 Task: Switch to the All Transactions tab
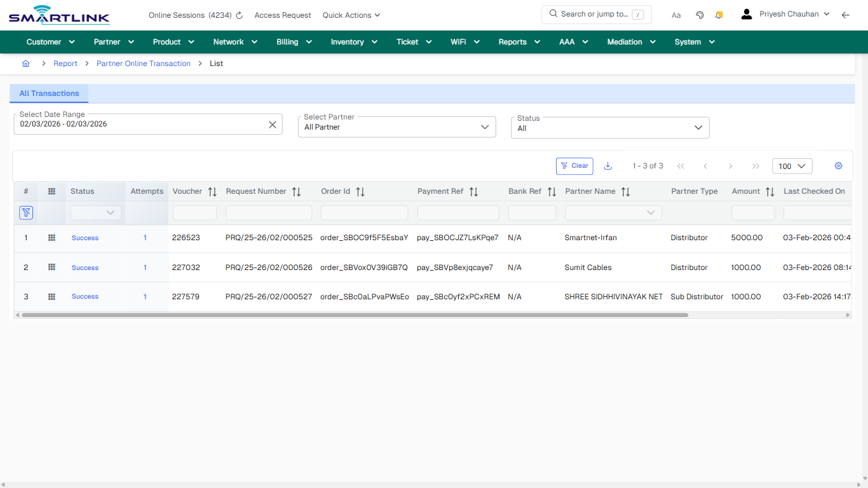click(49, 93)
